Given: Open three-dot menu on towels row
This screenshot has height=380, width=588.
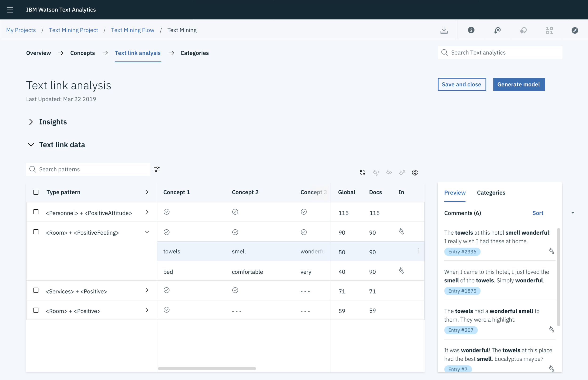Looking at the screenshot, I should pos(418,251).
